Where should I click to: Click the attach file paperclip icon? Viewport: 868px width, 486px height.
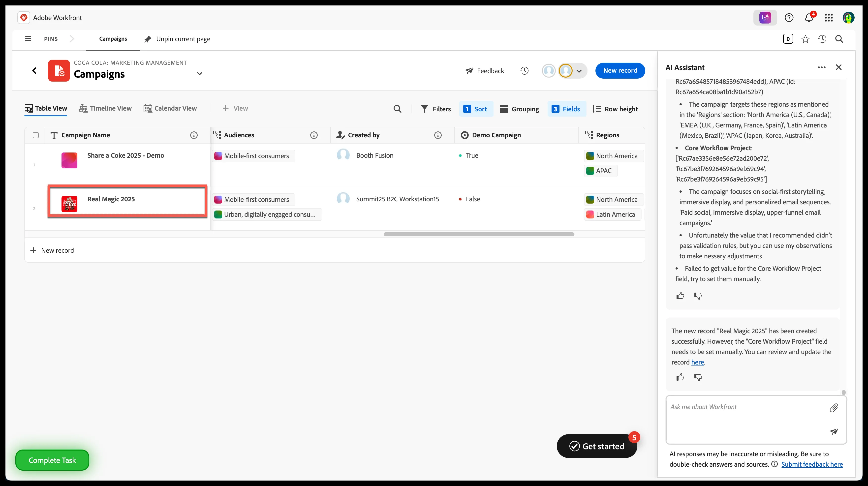point(834,408)
